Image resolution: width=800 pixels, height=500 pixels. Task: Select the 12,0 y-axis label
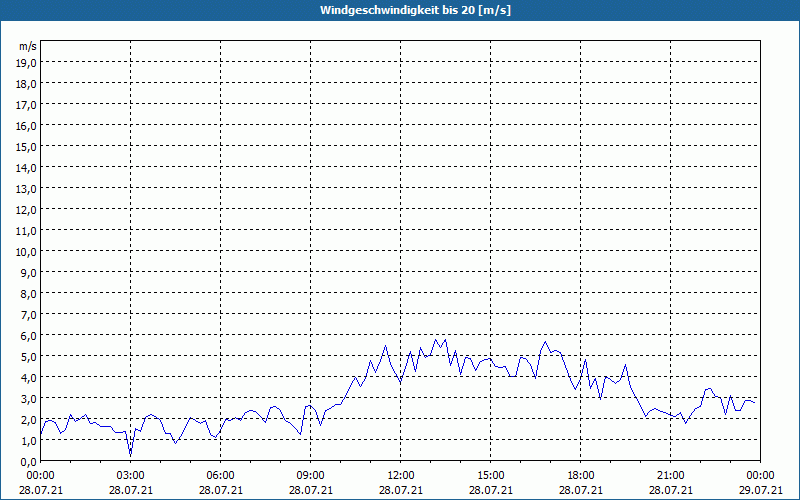(x=27, y=210)
